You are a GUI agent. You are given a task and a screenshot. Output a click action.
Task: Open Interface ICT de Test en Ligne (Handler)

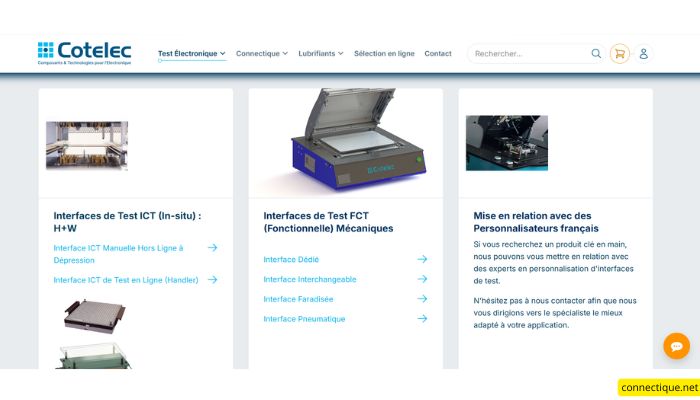click(x=126, y=280)
